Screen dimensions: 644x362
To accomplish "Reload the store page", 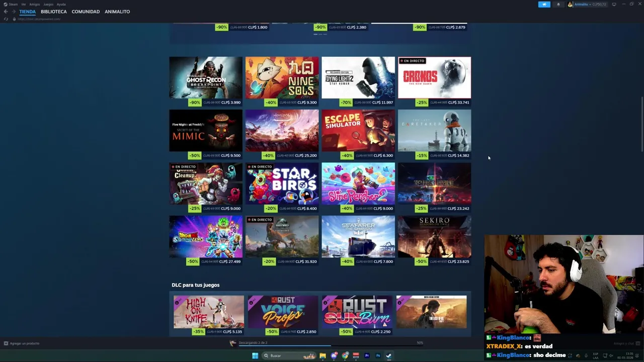I will click(x=6, y=19).
